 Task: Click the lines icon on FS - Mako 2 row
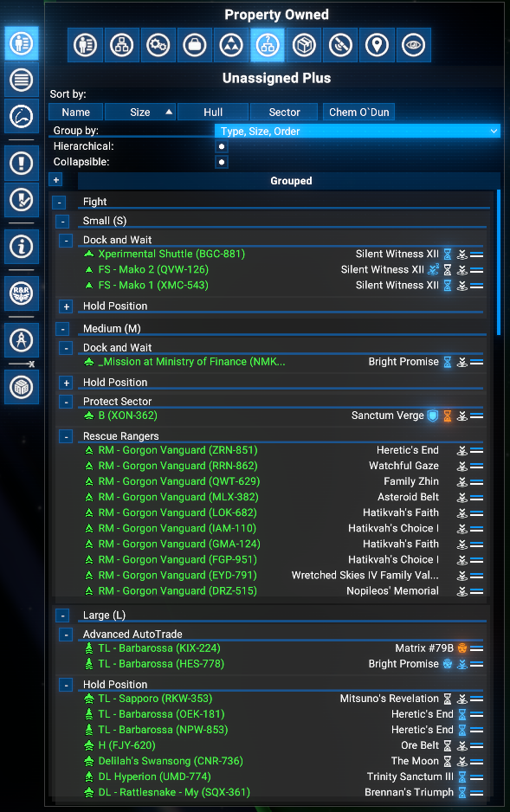477,270
